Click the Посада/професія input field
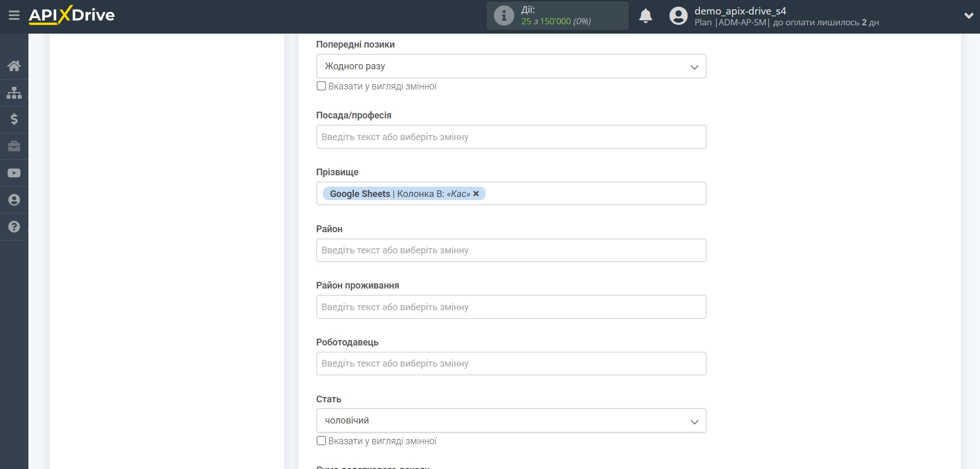Viewport: 980px width, 469px height. (510, 137)
